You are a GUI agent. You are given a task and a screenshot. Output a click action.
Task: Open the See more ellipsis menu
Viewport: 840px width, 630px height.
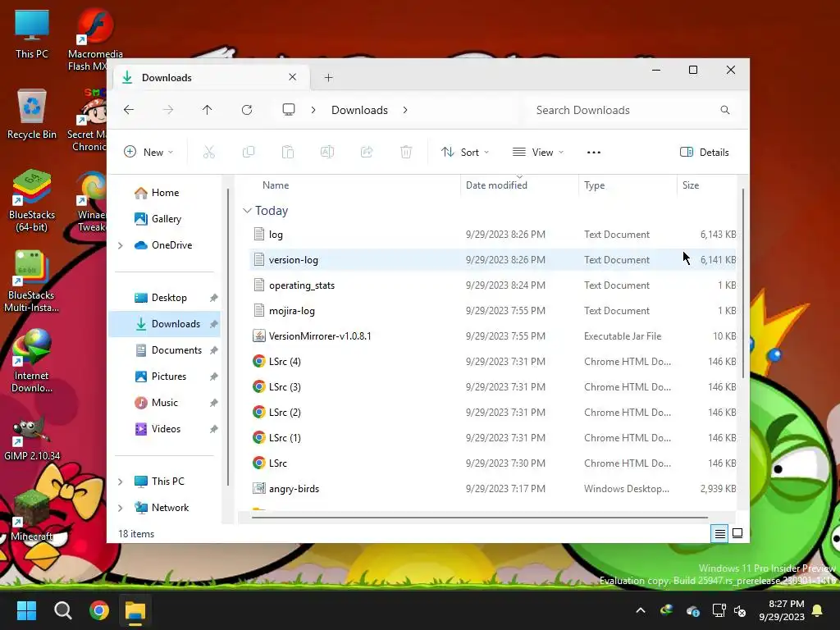(594, 152)
